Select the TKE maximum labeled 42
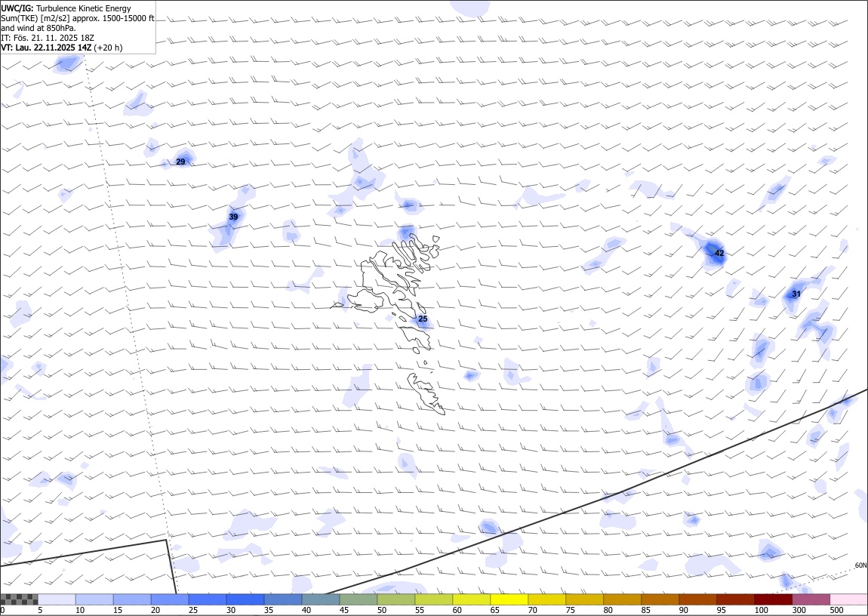This screenshot has width=868, height=616. coord(719,253)
